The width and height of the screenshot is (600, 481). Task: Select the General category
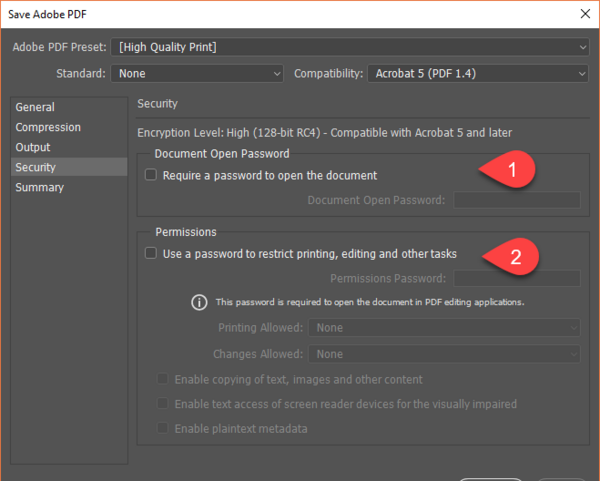coord(69,107)
